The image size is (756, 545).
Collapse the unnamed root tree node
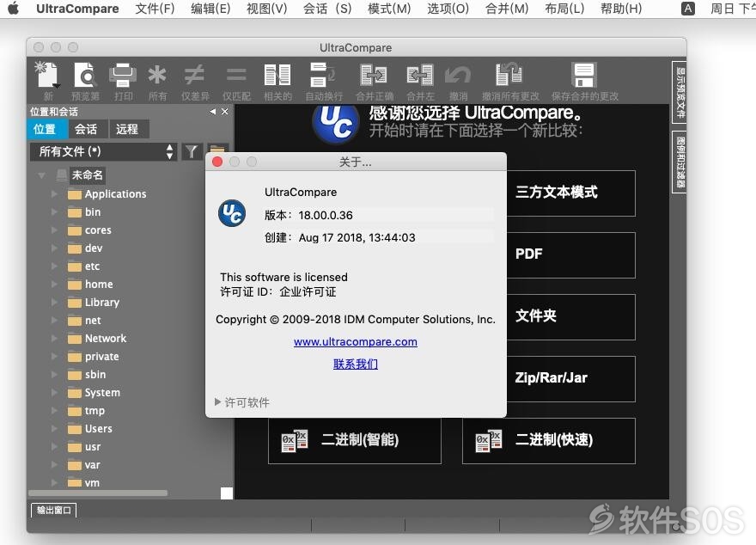[41, 175]
